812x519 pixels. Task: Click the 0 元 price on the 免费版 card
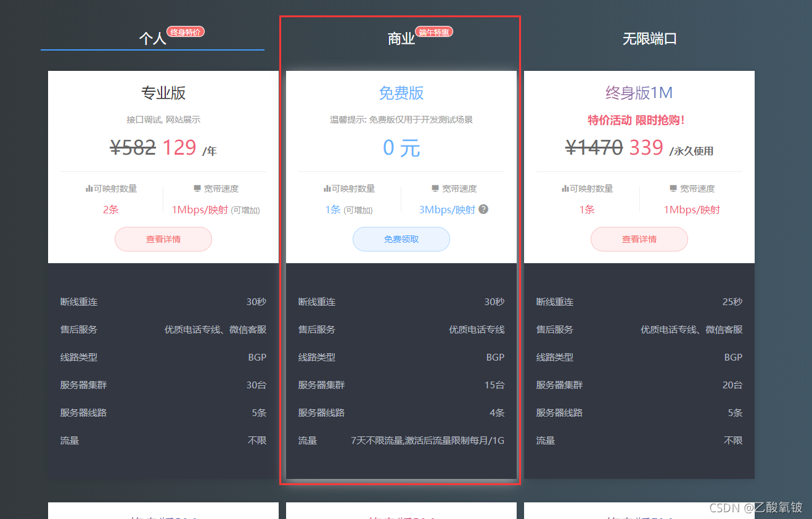point(401,147)
